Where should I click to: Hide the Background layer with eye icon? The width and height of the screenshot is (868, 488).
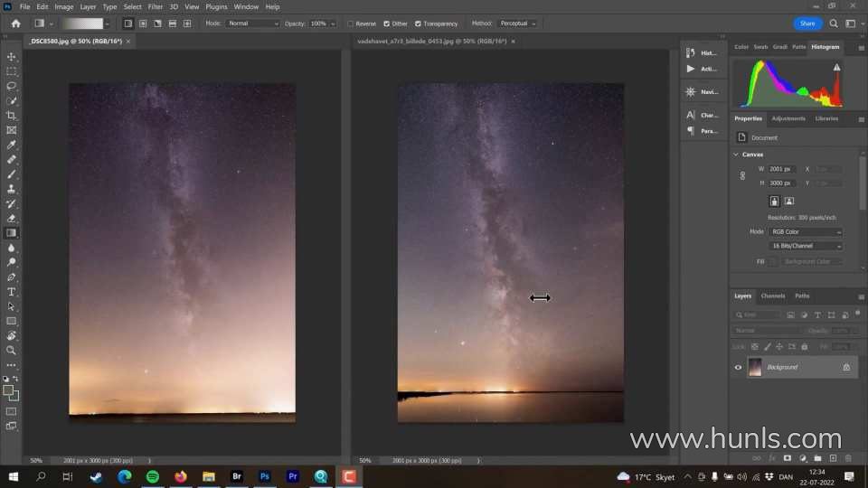738,368
